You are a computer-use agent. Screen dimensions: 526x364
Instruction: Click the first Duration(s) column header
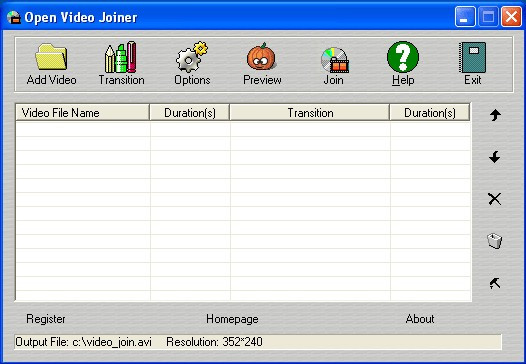190,112
